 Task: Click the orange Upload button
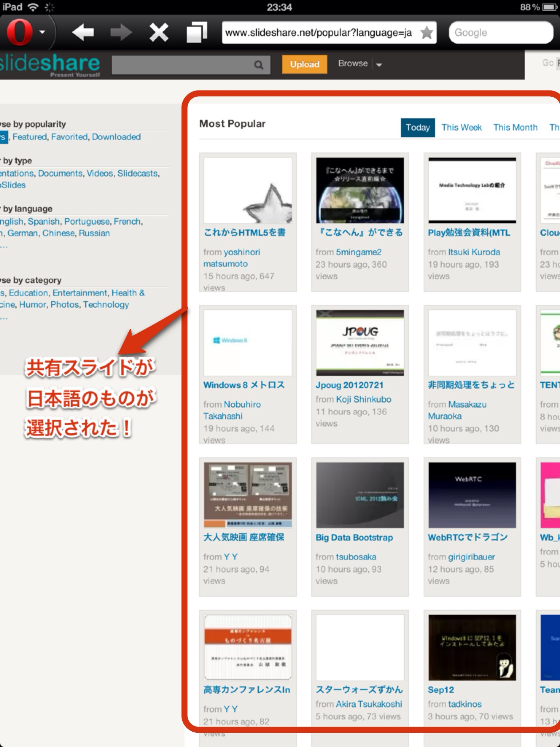[305, 64]
